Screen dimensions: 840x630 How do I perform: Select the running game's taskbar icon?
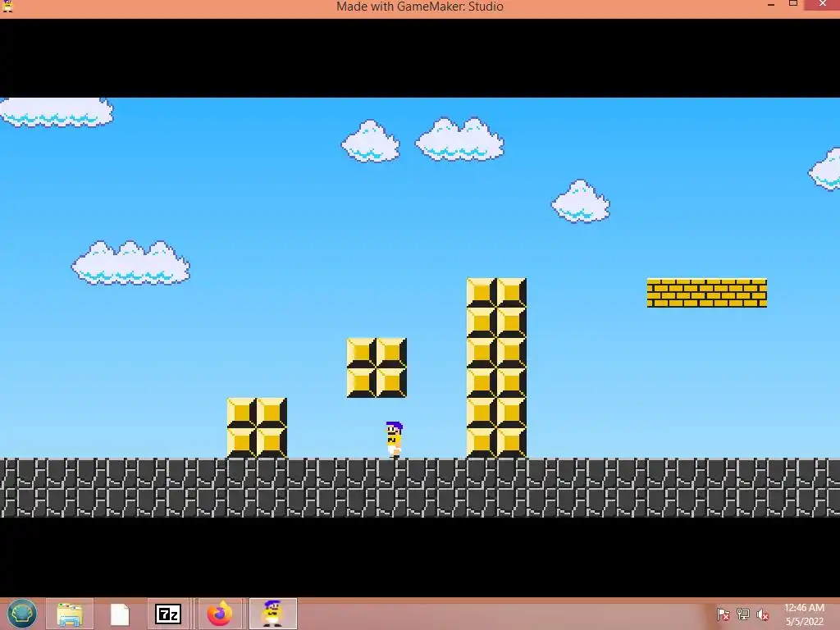pos(272,614)
